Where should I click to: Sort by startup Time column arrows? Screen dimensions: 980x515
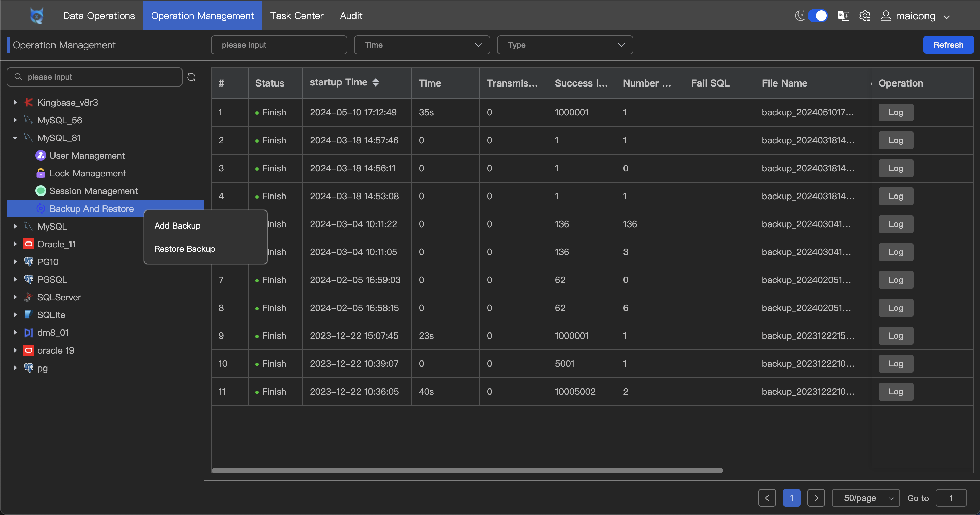[376, 82]
